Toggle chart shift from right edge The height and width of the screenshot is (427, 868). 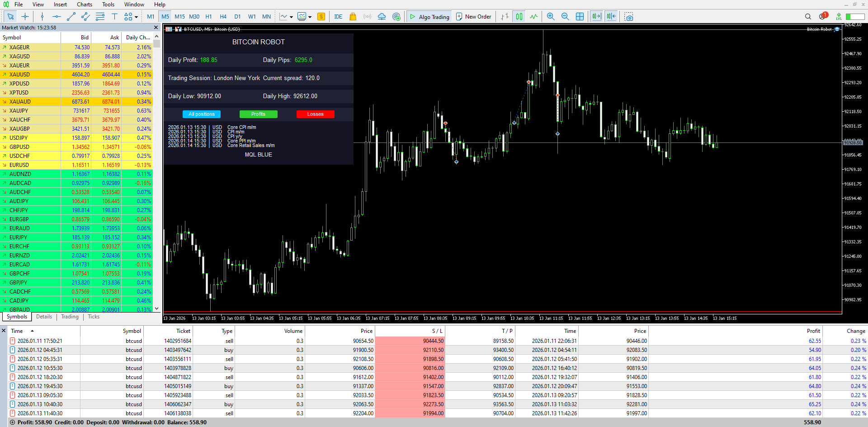(611, 17)
